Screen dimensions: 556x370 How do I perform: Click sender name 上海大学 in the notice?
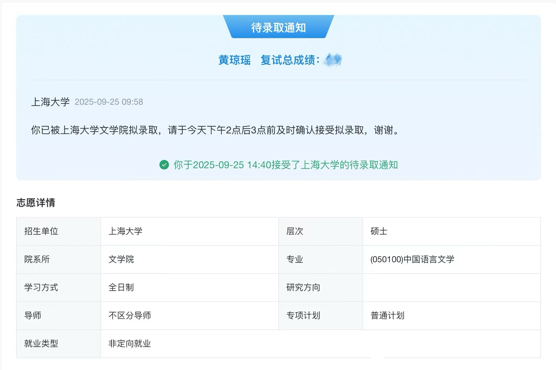[50, 102]
